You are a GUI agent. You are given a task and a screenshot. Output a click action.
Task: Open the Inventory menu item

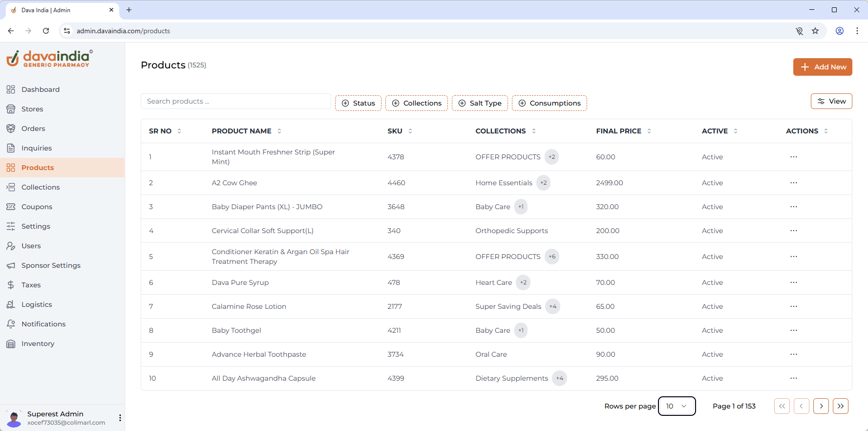click(38, 344)
